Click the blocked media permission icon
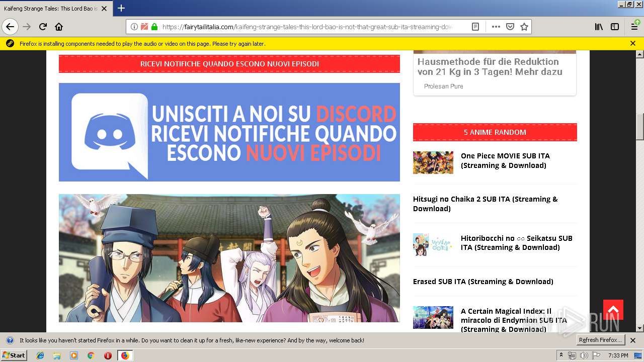This screenshot has height=362, width=644. [x=144, y=27]
